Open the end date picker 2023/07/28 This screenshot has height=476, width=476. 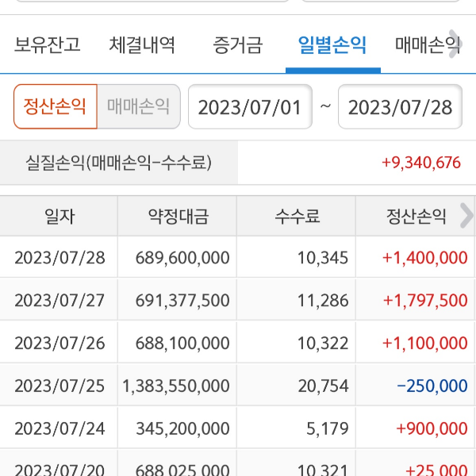point(400,107)
